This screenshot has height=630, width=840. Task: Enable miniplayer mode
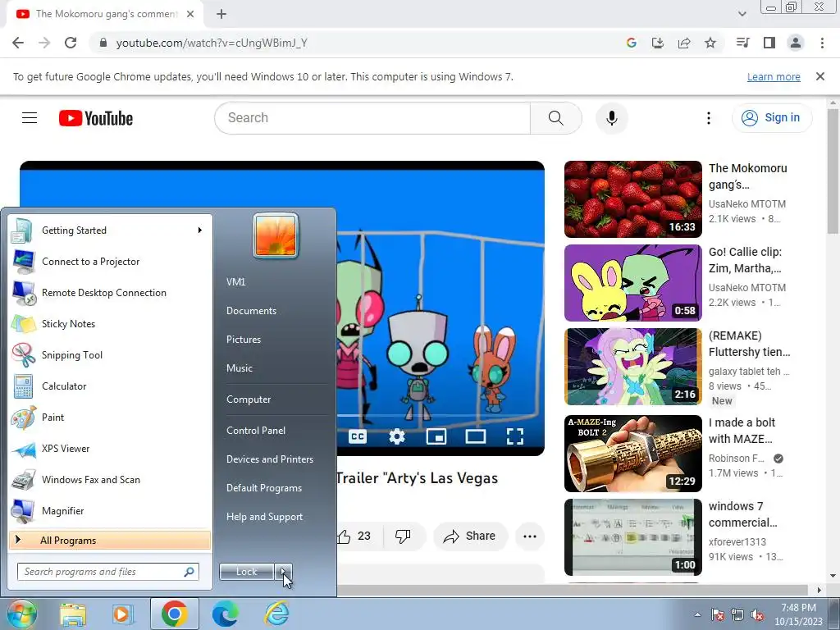(x=436, y=436)
